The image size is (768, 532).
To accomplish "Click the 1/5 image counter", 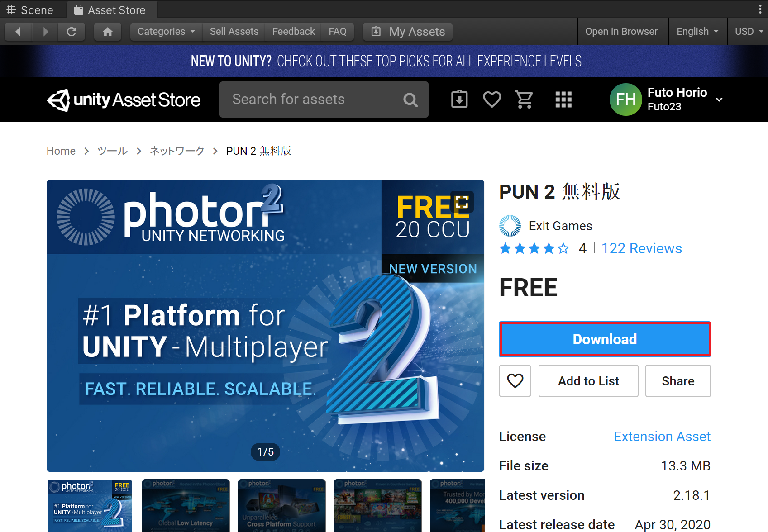I will [x=265, y=452].
